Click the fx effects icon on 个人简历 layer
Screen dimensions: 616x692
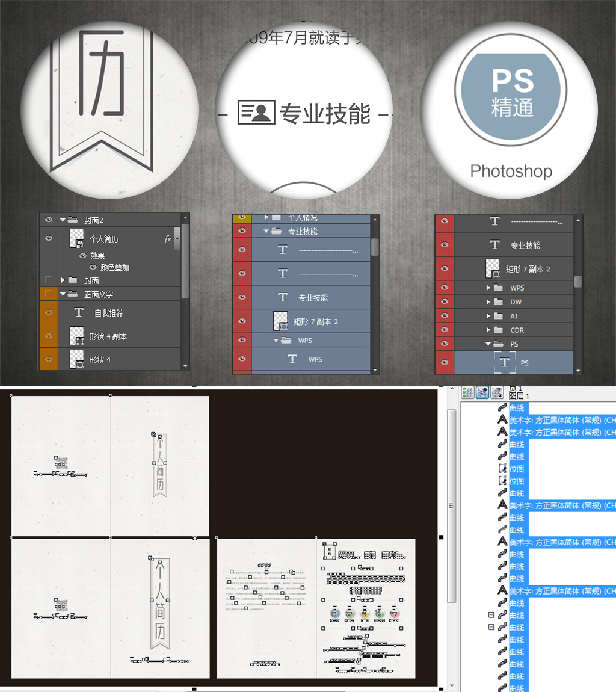[x=168, y=239]
